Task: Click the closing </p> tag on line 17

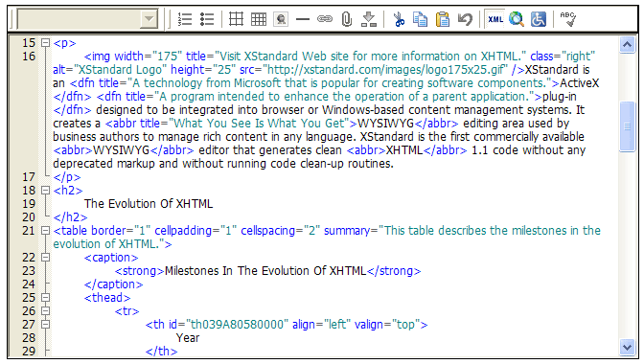Action: pyautogui.click(x=67, y=177)
